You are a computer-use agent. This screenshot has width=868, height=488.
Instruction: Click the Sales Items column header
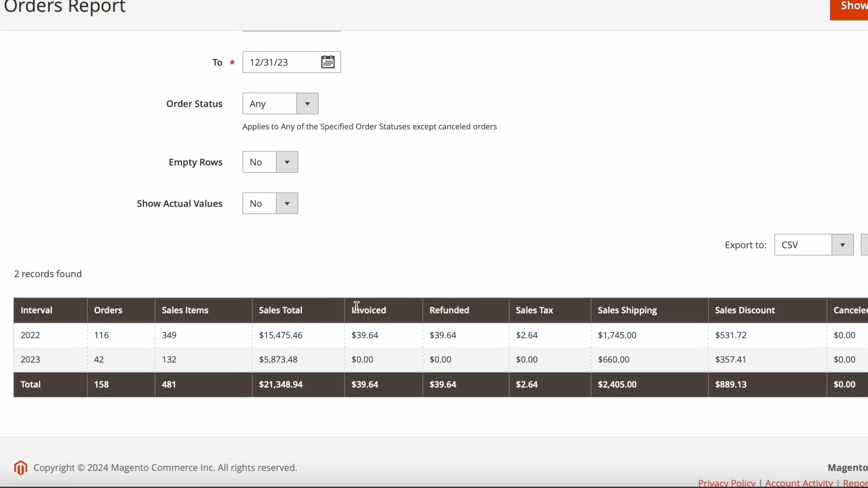(x=185, y=310)
